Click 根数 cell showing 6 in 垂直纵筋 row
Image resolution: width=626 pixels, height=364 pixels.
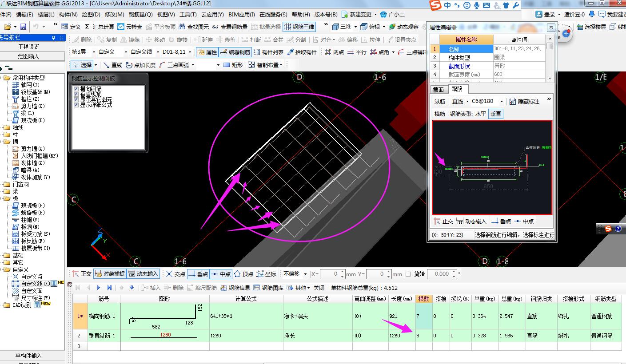(x=424, y=336)
